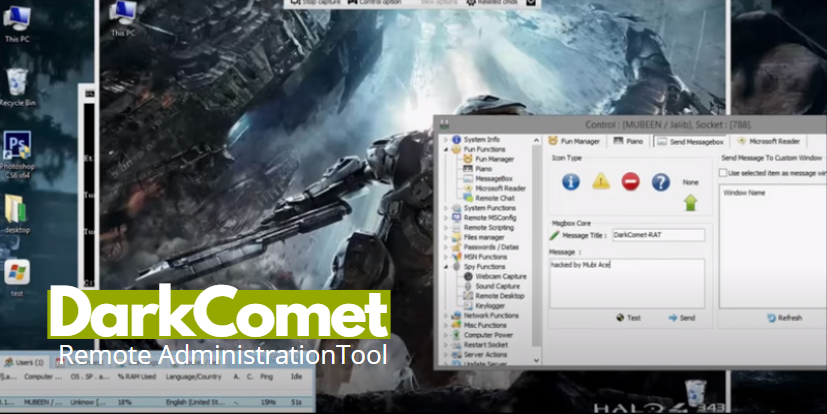Viewport: 827px width, 414px height.
Task: Select MessageBox in the function tree
Action: [x=494, y=179]
